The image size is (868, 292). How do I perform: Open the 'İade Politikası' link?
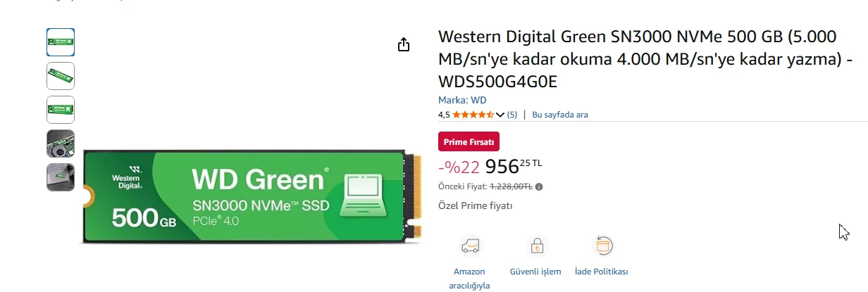coord(601,272)
